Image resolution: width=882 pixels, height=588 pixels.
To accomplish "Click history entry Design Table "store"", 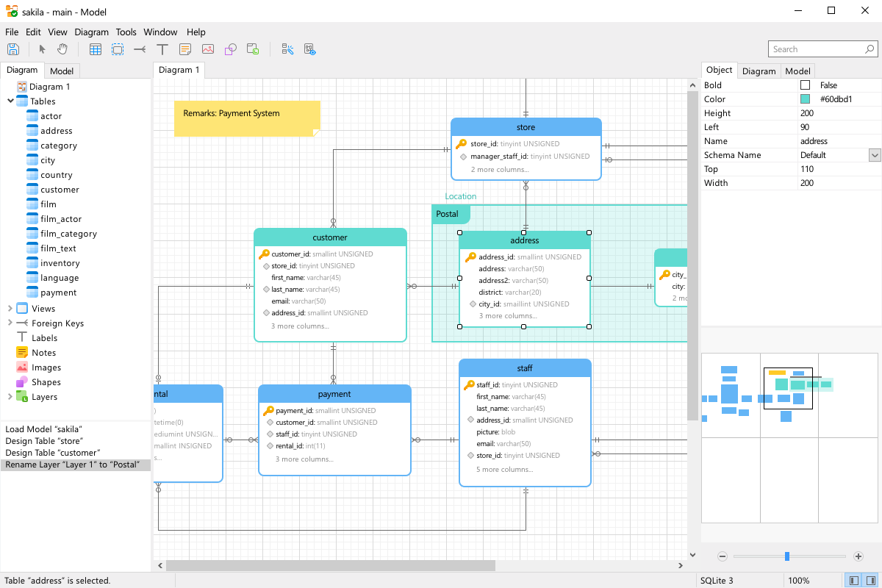I will tap(43, 441).
